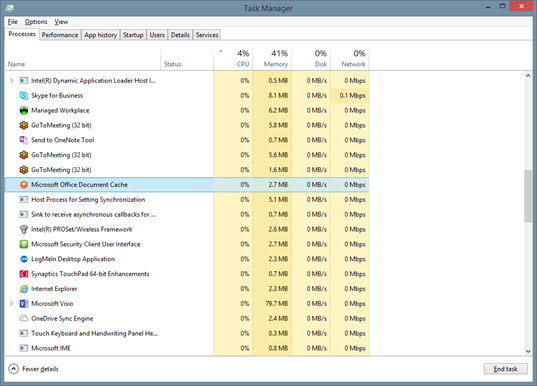Switch to the Services tab
Image resolution: width=537 pixels, height=386 pixels.
(x=207, y=35)
